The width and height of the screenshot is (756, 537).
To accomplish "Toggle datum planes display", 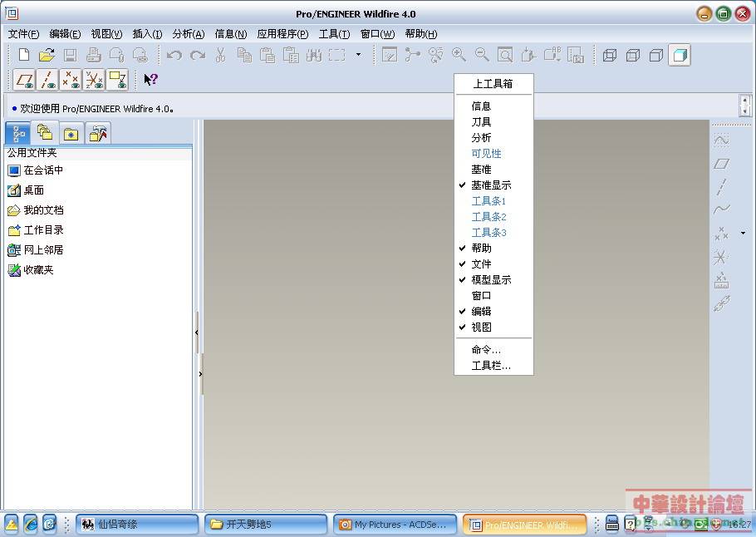I will point(24,80).
